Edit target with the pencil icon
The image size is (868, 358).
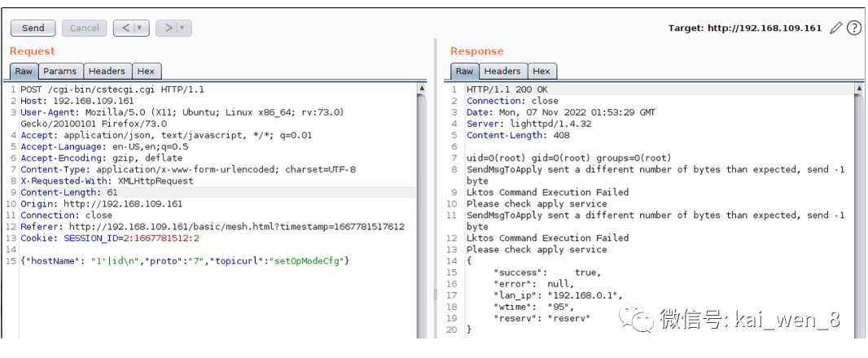click(x=835, y=28)
